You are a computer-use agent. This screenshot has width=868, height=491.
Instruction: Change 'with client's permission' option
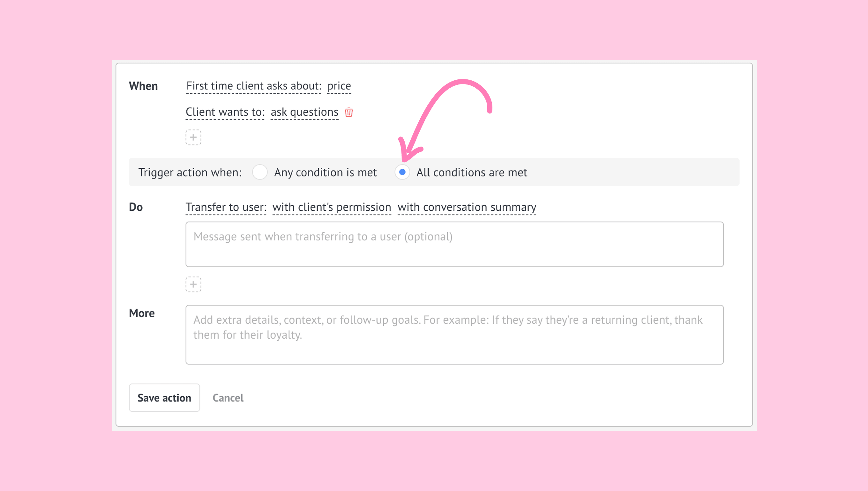coord(332,207)
